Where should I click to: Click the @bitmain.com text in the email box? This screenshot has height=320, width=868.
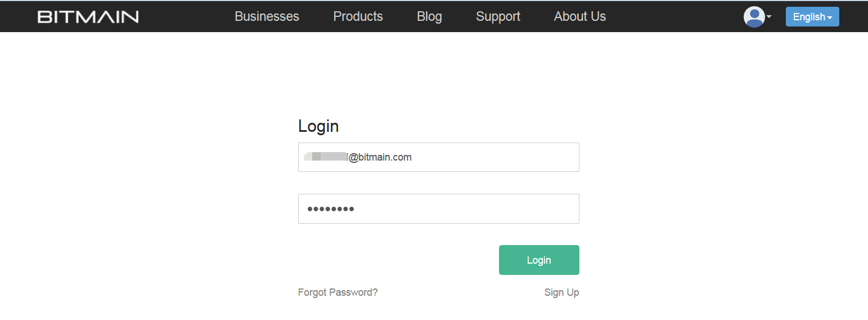coord(380,158)
